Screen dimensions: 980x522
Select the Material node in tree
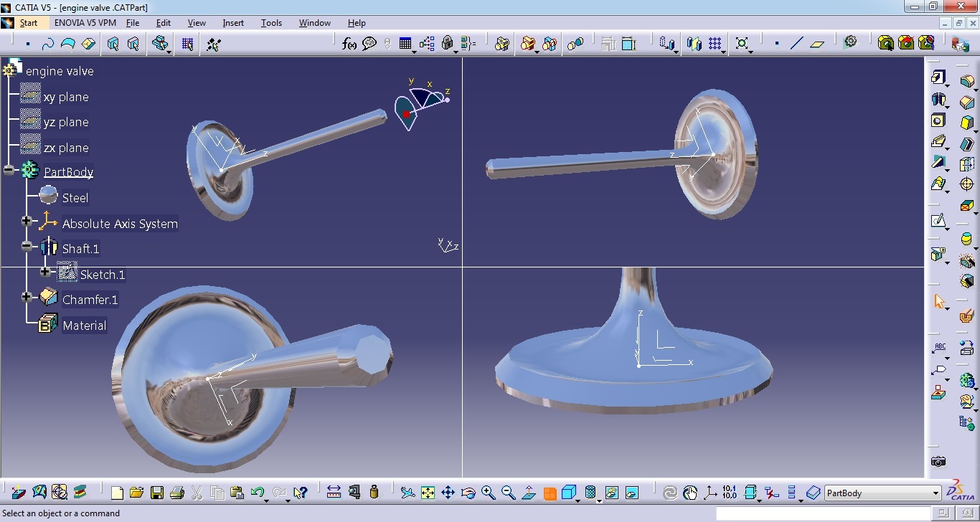point(84,326)
